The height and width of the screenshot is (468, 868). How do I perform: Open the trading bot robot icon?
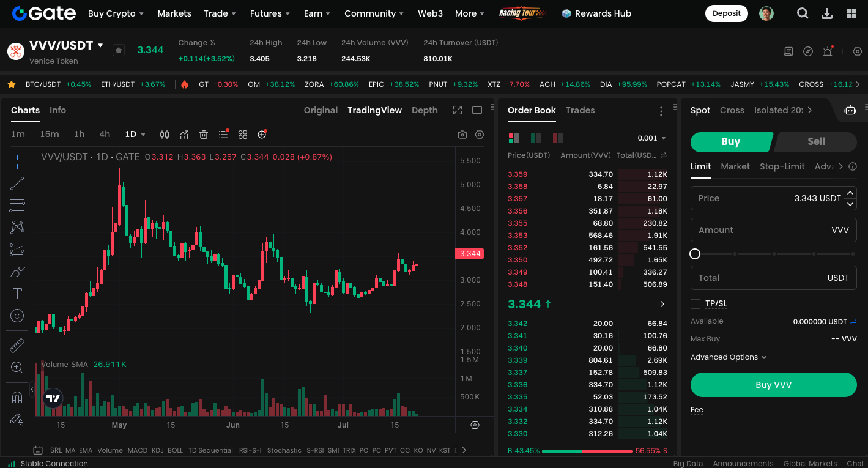850,110
